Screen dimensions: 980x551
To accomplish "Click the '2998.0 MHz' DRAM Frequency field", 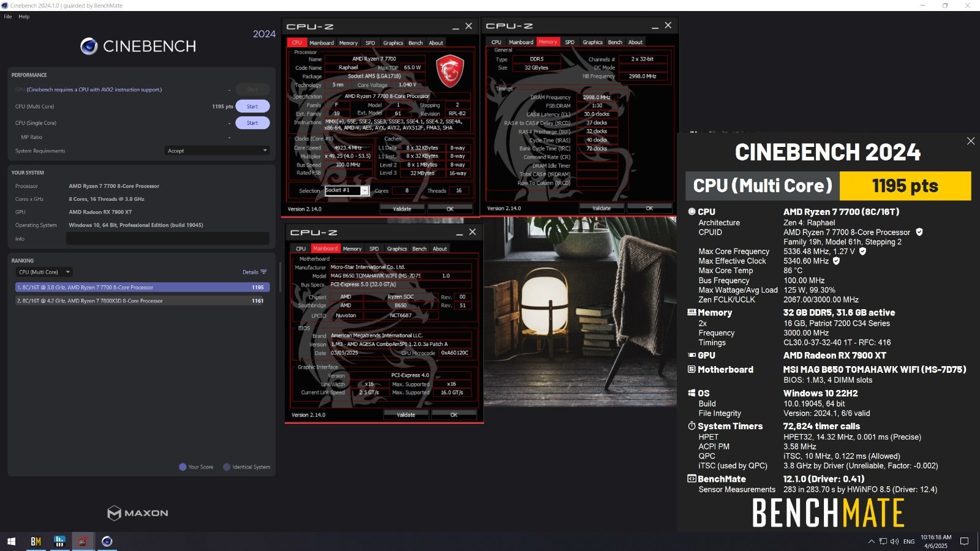I will click(x=597, y=97).
